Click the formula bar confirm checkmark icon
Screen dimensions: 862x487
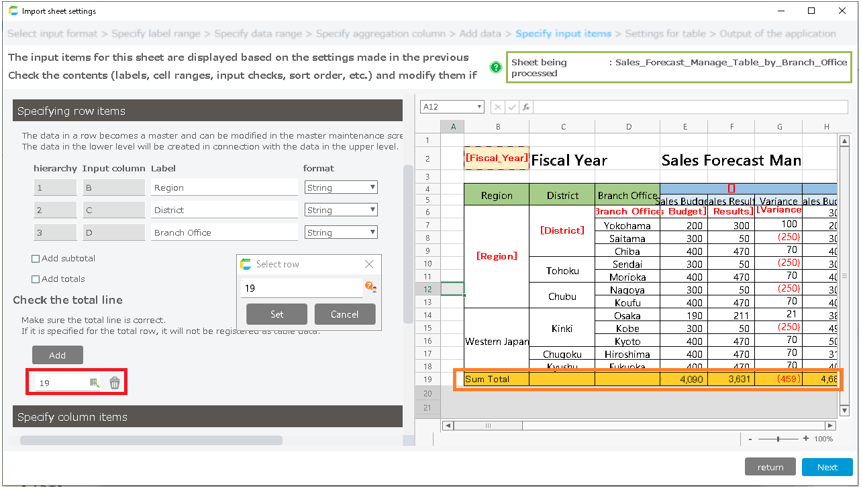[x=511, y=107]
